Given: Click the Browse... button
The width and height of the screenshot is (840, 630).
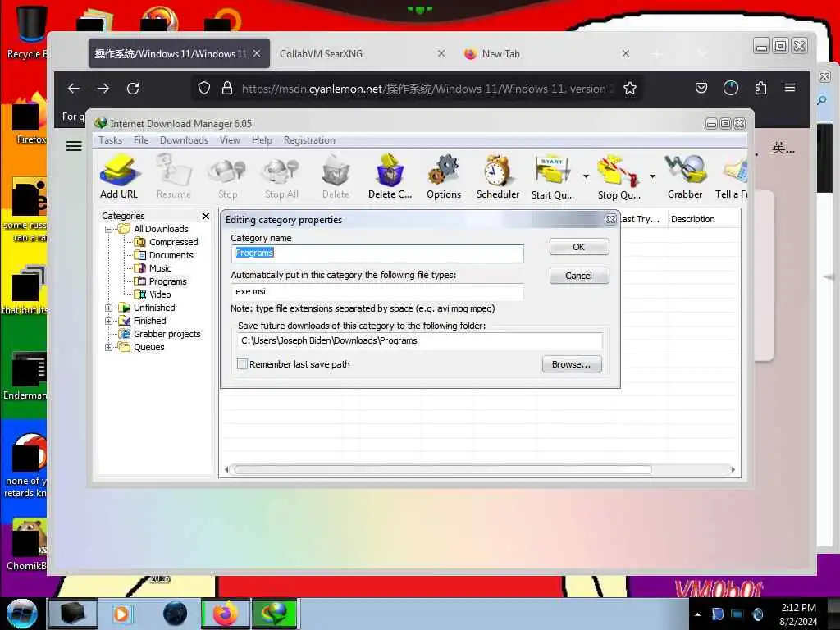Looking at the screenshot, I should 572,364.
